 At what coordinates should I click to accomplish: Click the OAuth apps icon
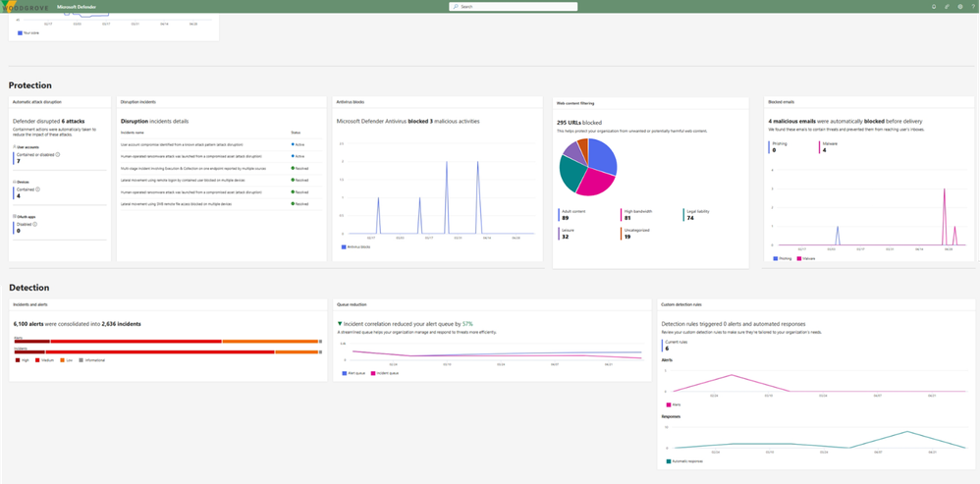tap(15, 216)
